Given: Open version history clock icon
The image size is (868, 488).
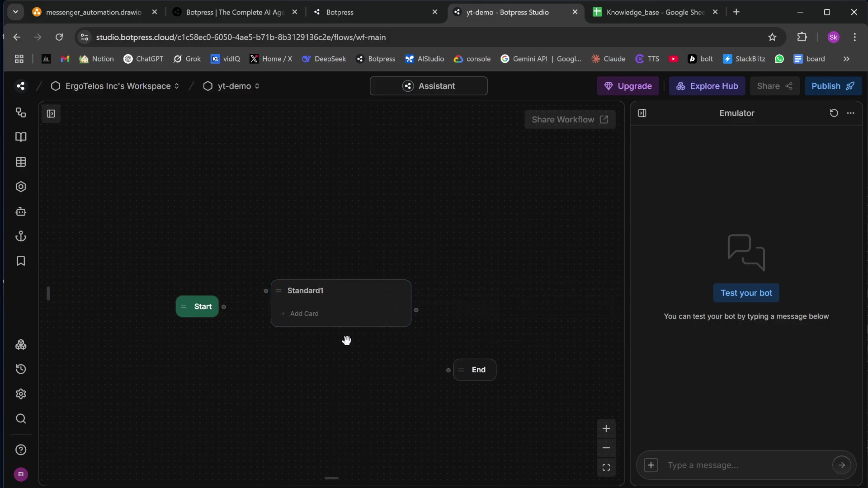Looking at the screenshot, I should click(21, 369).
